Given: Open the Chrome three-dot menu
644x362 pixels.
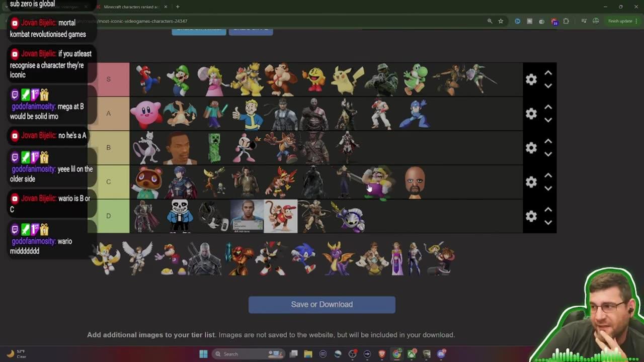Looking at the screenshot, I should pos(636,21).
